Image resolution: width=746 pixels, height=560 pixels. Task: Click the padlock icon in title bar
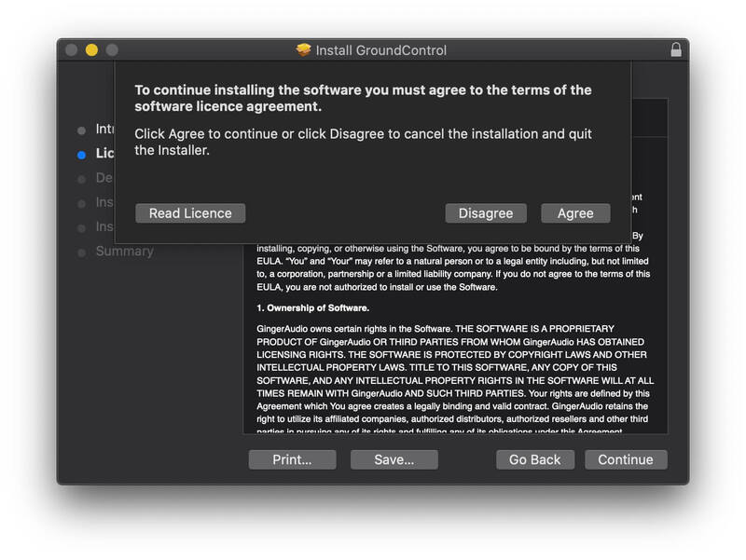(x=675, y=50)
